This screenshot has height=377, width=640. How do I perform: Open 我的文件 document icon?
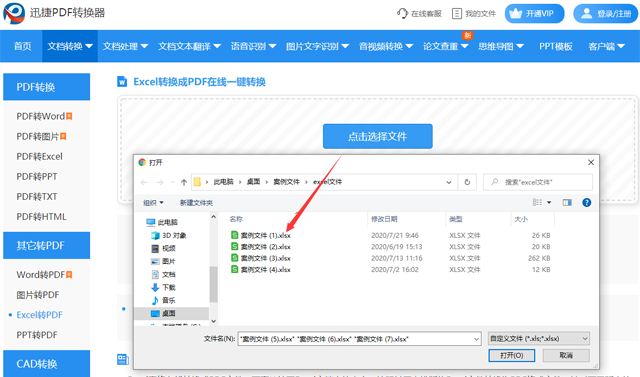click(x=457, y=13)
